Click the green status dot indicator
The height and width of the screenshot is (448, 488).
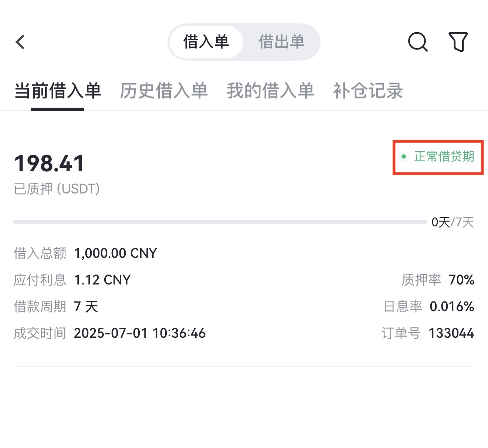[404, 157]
